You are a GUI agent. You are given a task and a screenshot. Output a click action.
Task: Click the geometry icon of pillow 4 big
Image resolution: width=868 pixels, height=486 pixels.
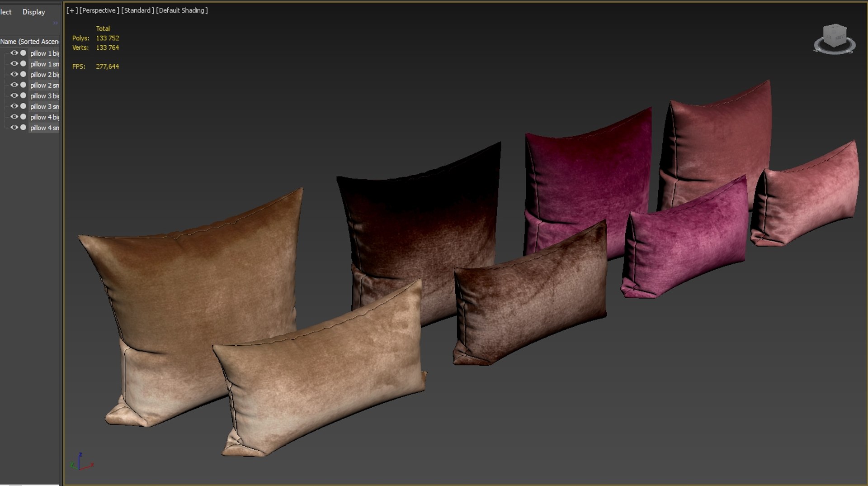[x=23, y=117]
